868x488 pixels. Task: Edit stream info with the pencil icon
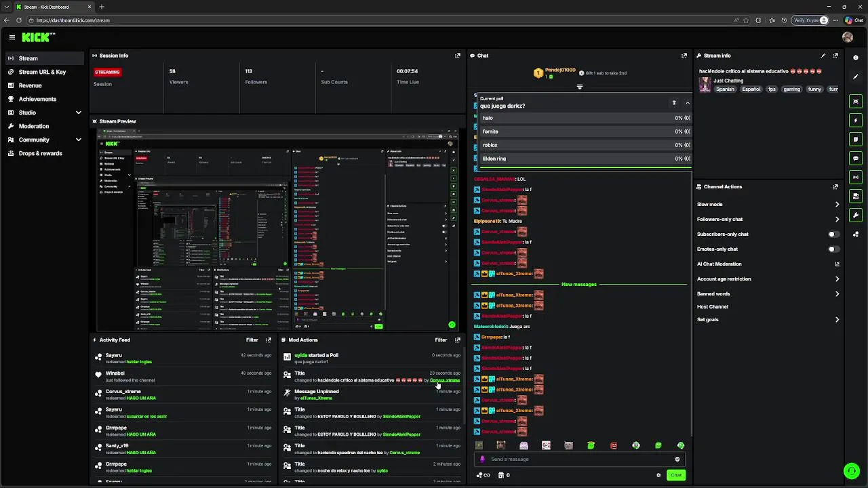(823, 56)
